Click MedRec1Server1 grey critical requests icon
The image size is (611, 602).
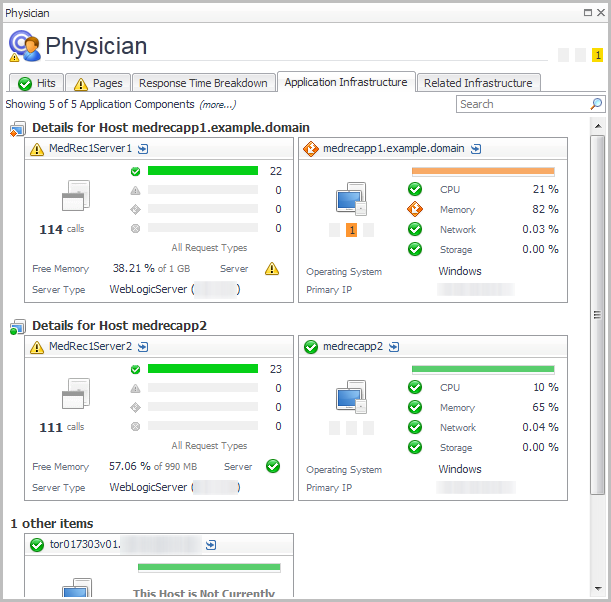tap(135, 210)
